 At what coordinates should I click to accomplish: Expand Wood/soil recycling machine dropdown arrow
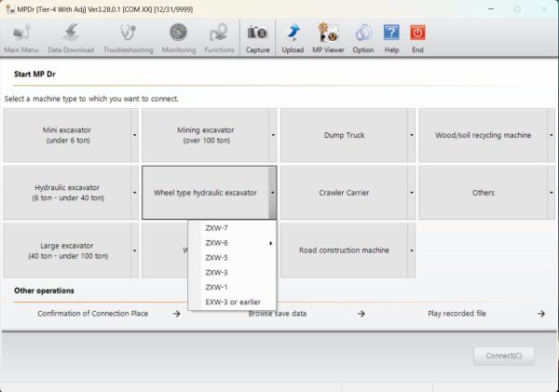coord(551,135)
